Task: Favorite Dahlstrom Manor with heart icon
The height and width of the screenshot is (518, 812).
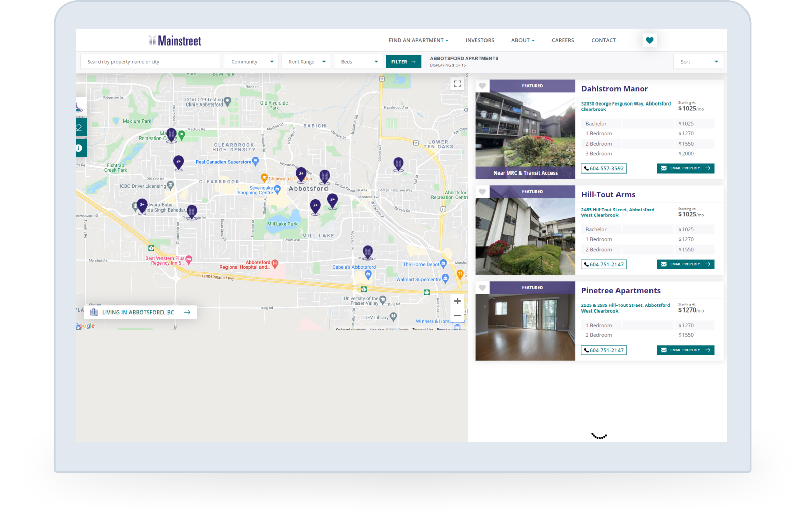Action: (x=482, y=86)
